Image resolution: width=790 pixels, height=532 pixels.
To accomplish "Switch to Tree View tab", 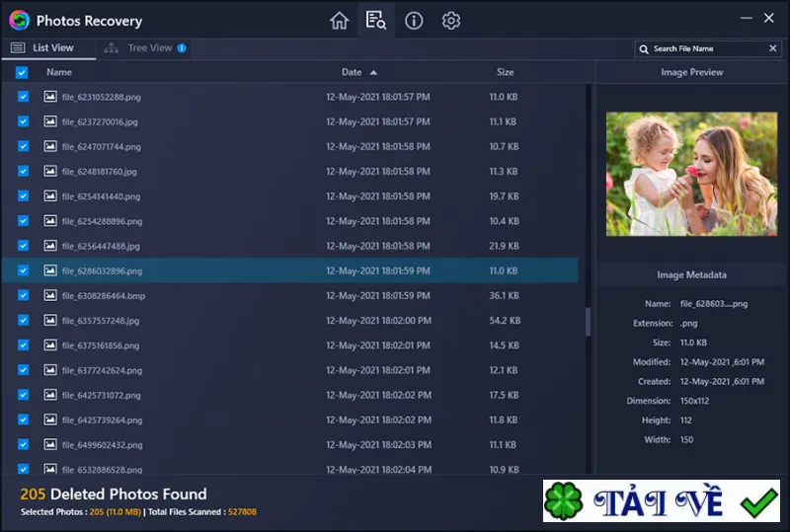I will [x=143, y=48].
